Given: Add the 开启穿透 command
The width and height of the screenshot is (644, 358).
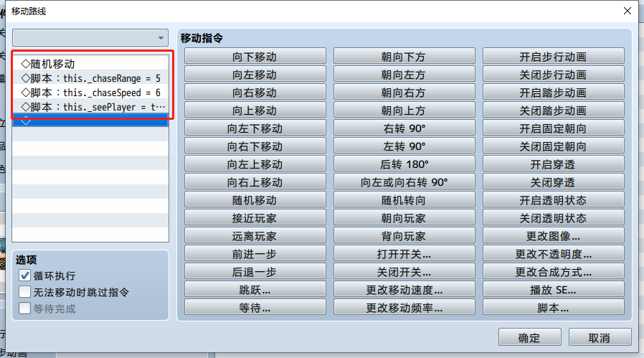Looking at the screenshot, I should point(553,164).
